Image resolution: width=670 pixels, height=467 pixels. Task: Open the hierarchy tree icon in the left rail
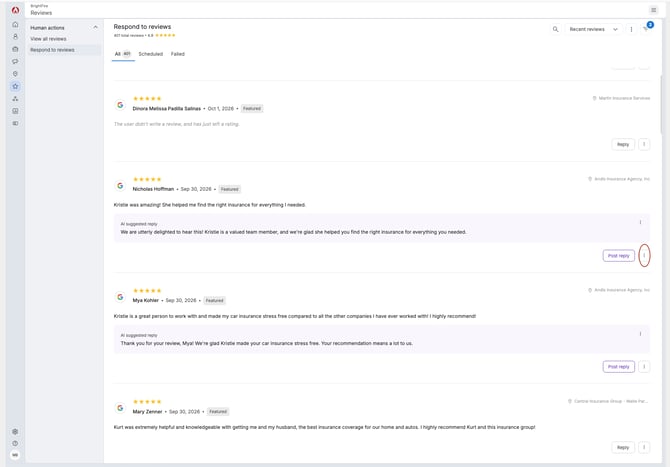[15, 99]
